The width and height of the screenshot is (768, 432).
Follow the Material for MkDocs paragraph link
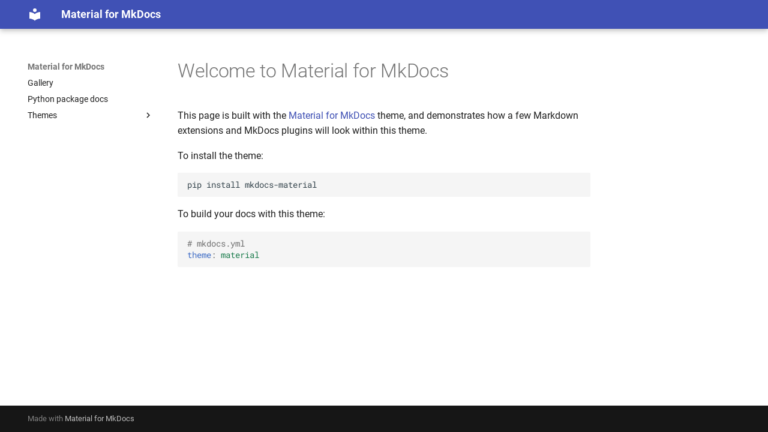pyautogui.click(x=331, y=115)
